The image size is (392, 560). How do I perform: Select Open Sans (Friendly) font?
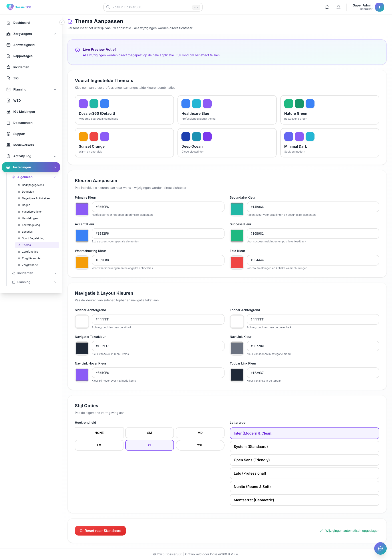(304, 460)
